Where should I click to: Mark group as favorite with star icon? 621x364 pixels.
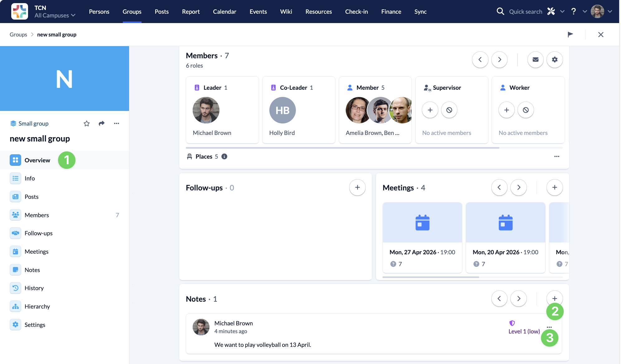87,123
